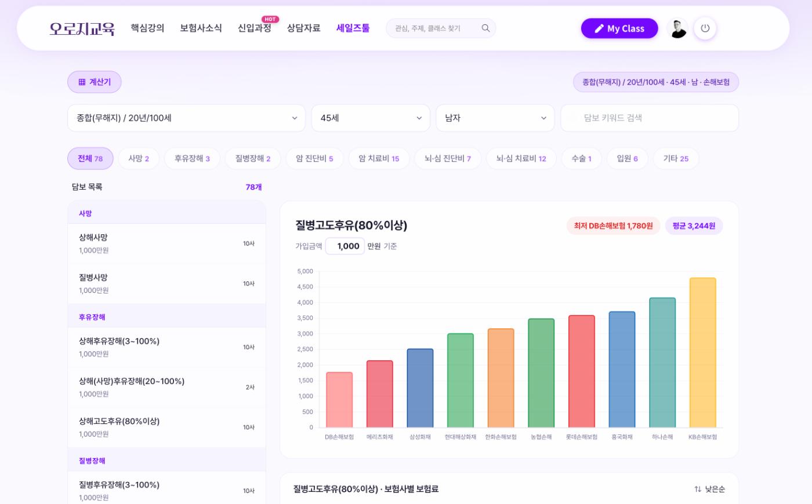Open the 45세 age dropdown
The width and height of the screenshot is (812, 504).
tap(371, 118)
